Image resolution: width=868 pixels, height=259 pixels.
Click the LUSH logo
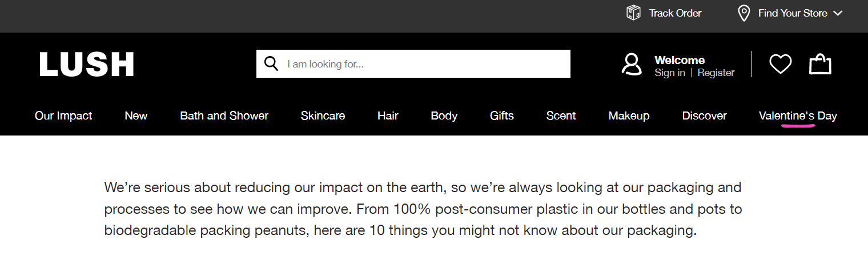tap(87, 64)
